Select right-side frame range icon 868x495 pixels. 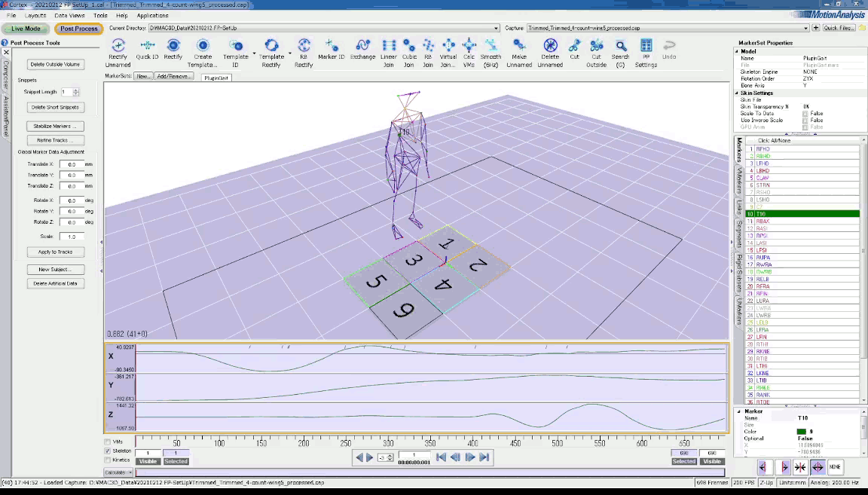(782, 467)
